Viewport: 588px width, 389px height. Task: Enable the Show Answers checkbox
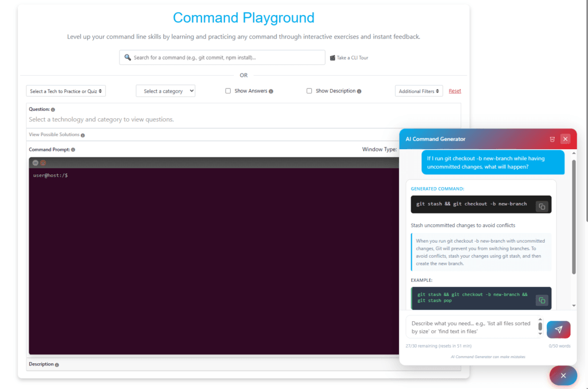click(x=228, y=91)
